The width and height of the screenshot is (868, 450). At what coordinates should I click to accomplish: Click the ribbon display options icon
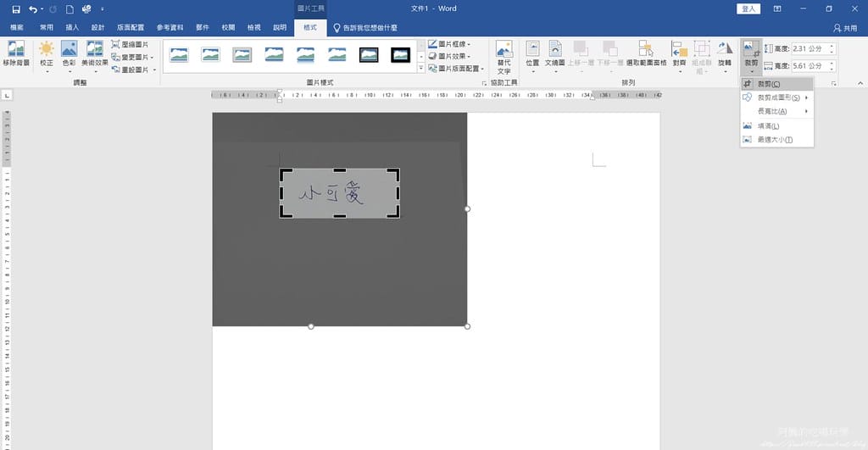[x=777, y=8]
